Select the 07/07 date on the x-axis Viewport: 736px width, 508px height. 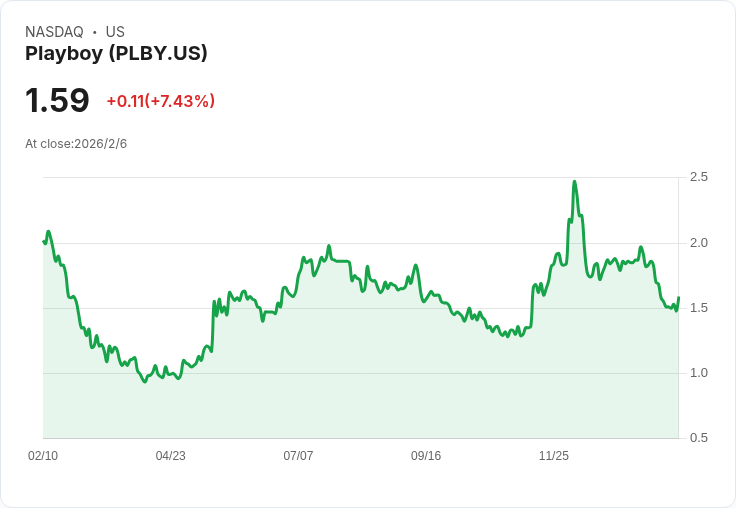pos(298,456)
